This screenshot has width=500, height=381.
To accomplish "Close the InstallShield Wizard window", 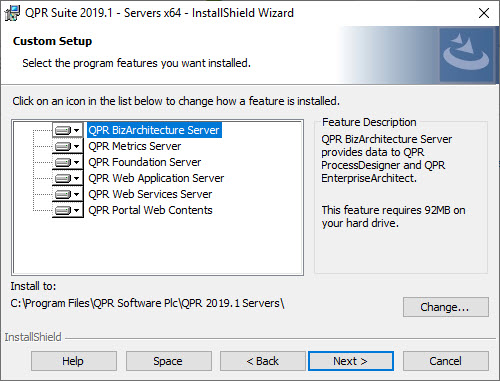I will (x=484, y=13).
